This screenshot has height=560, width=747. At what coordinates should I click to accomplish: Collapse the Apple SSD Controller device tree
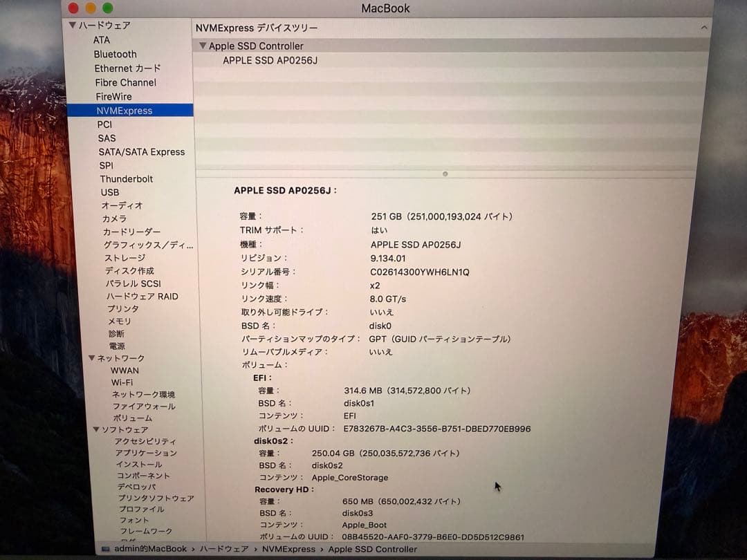[203, 46]
